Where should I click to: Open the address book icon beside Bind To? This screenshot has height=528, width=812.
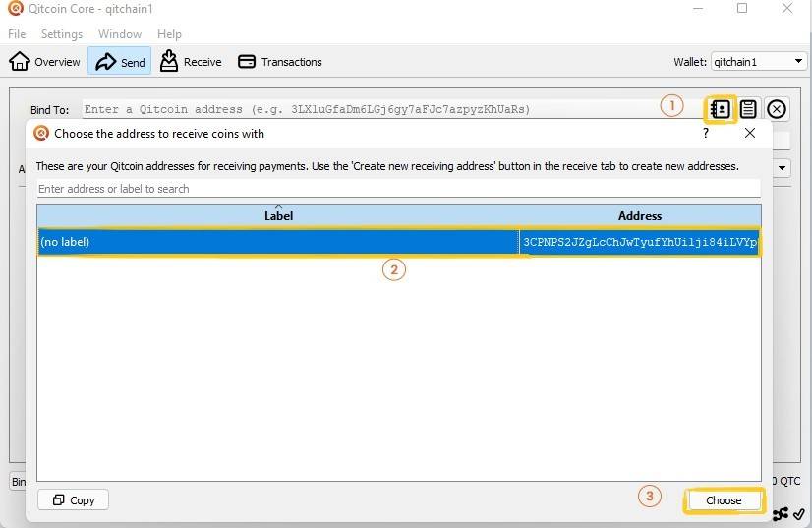(721, 109)
